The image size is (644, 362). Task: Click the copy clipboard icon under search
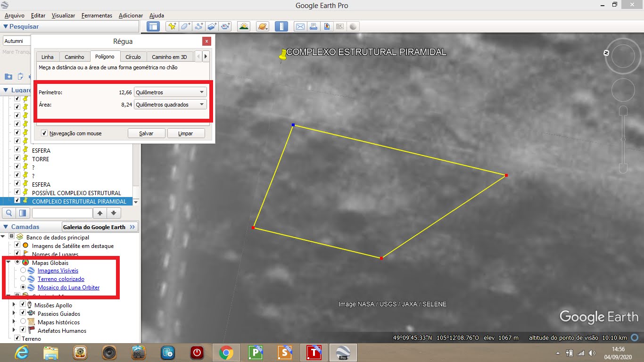pyautogui.click(x=20, y=76)
